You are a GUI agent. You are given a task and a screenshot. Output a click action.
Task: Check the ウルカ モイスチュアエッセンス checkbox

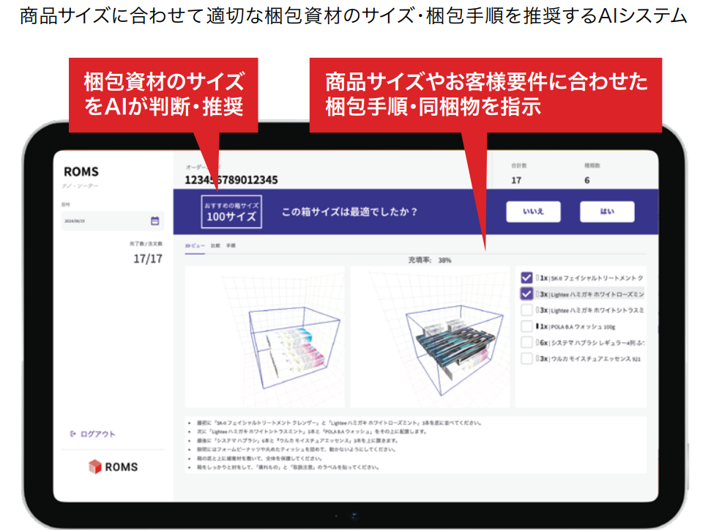(527, 357)
